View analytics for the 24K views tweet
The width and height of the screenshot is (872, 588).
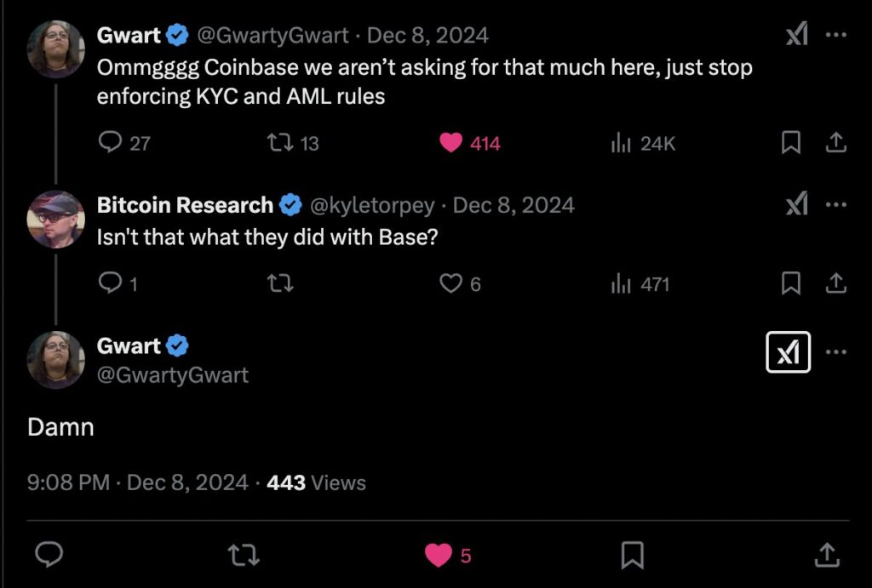(x=620, y=143)
